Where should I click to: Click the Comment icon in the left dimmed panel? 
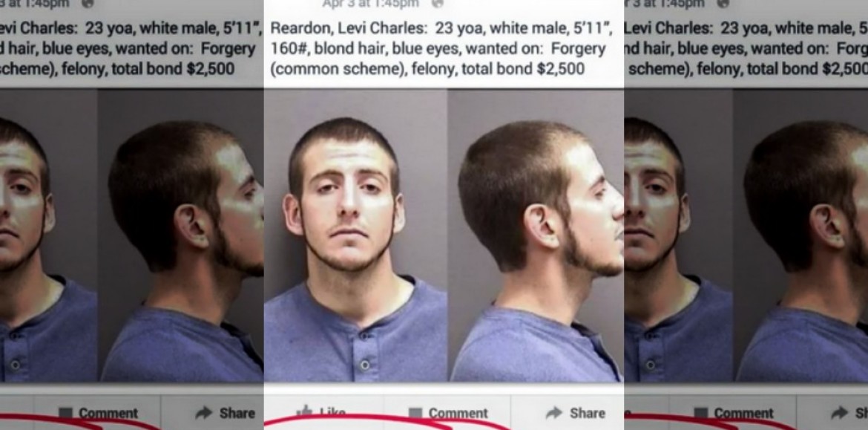tap(66, 413)
